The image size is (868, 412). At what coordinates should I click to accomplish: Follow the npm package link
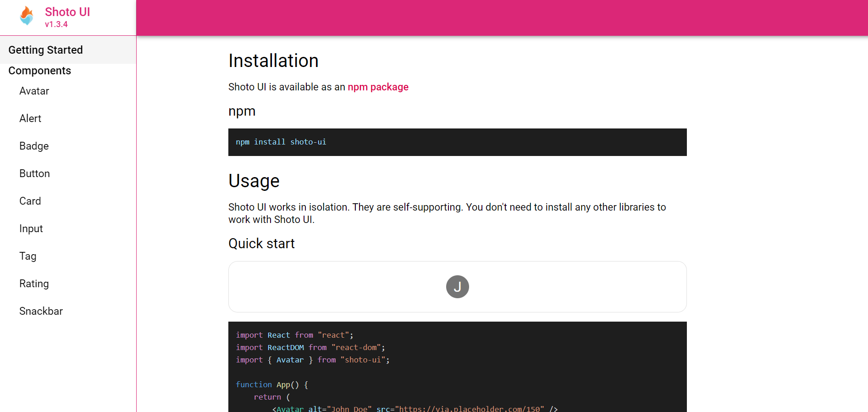378,87
